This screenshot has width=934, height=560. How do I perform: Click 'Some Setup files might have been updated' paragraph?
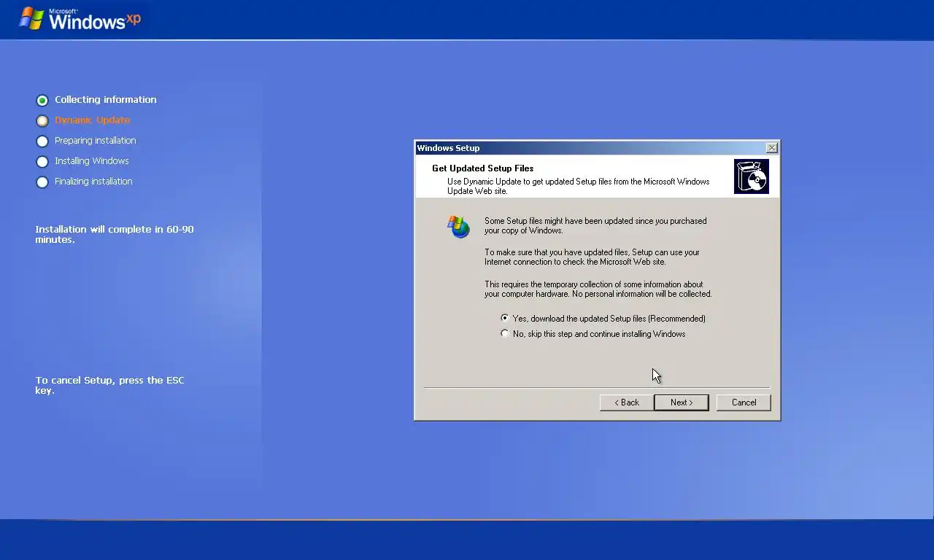tap(595, 225)
